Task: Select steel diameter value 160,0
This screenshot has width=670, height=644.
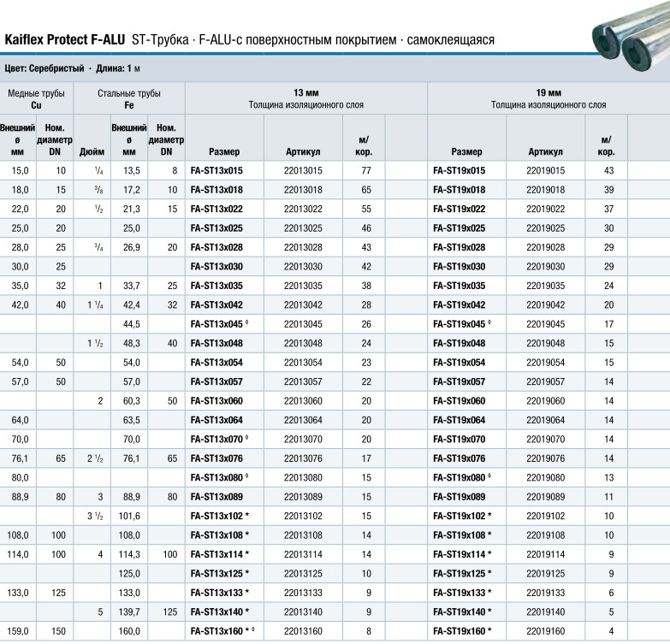Action: pyautogui.click(x=129, y=631)
